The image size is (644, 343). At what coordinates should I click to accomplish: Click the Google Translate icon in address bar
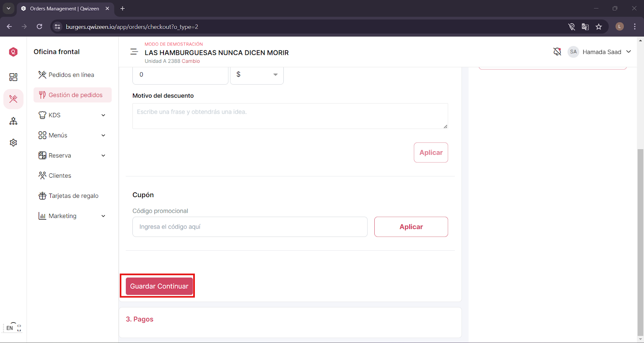click(585, 27)
